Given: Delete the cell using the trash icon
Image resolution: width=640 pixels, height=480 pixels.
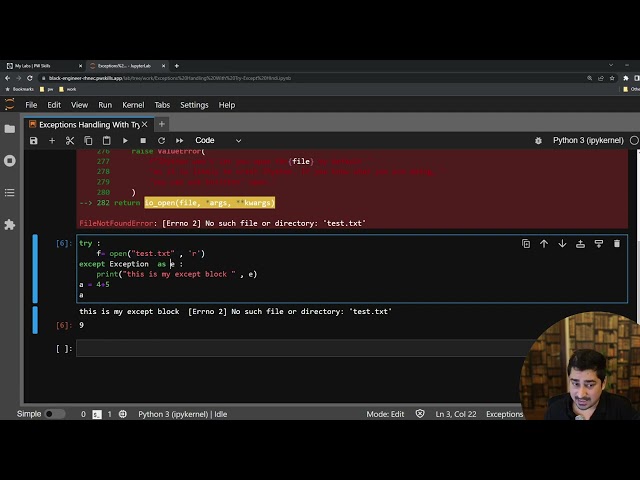Looking at the screenshot, I should coord(617,243).
